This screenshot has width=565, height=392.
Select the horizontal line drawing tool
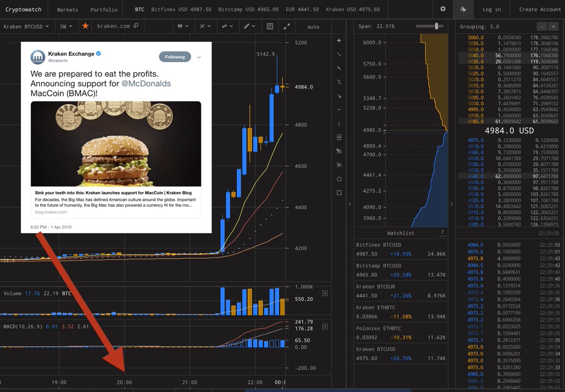point(339,110)
